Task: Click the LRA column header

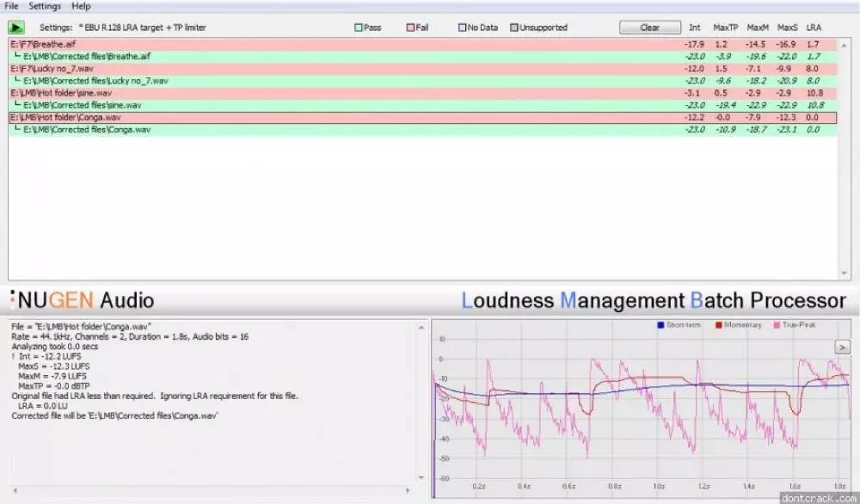Action: pos(814,28)
